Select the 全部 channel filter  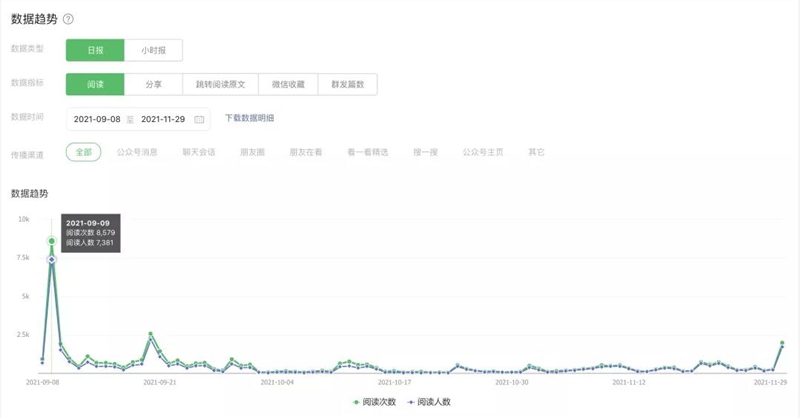84,152
